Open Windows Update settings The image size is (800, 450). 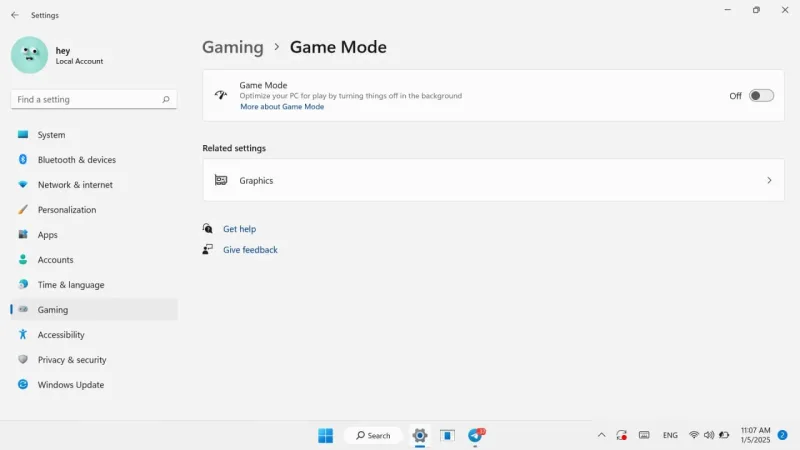pyautogui.click(x=94, y=385)
